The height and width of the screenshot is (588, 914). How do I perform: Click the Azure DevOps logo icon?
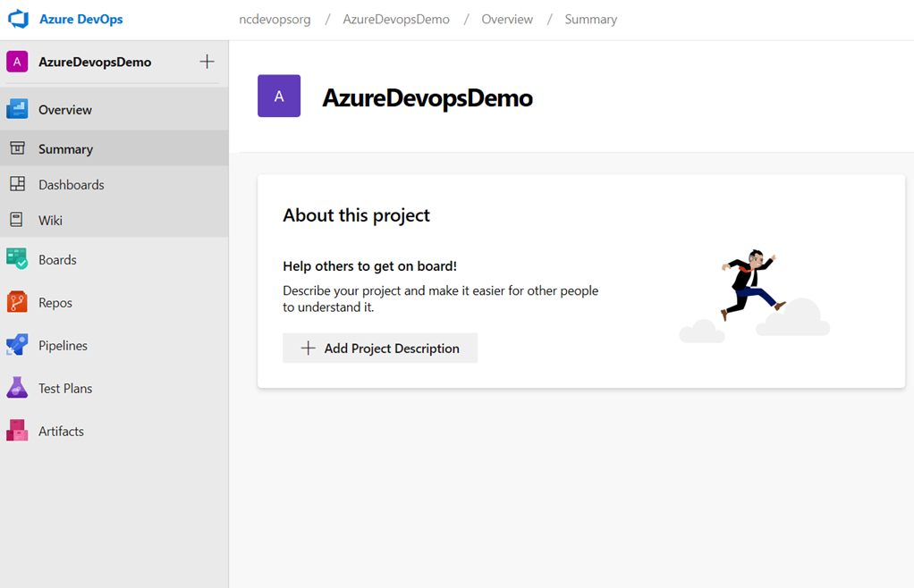18,19
